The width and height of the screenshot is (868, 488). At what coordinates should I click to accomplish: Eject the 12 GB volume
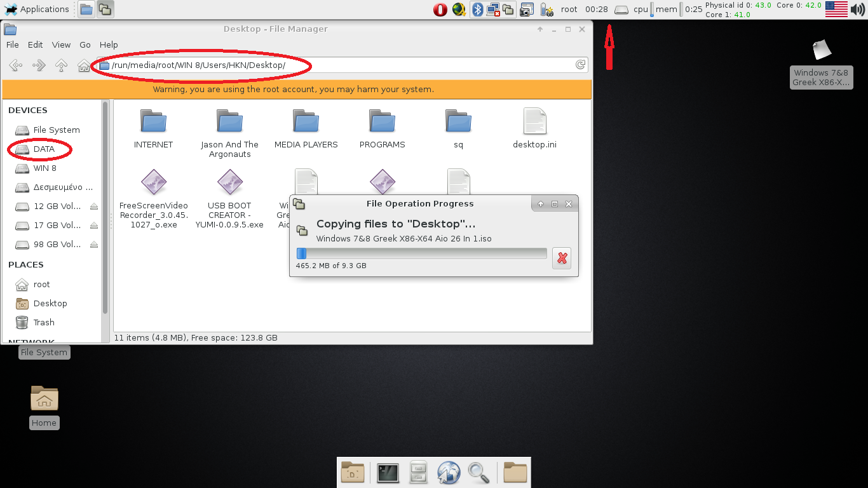point(94,207)
